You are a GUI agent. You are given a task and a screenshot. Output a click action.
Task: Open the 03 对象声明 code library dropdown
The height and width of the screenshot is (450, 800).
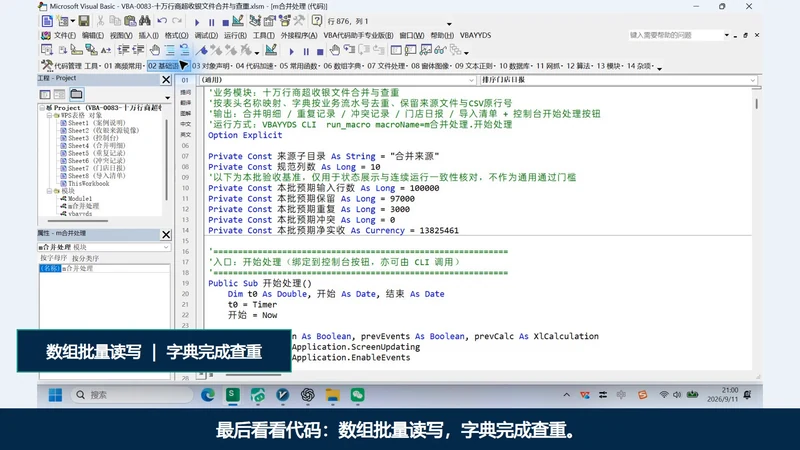click(x=212, y=66)
